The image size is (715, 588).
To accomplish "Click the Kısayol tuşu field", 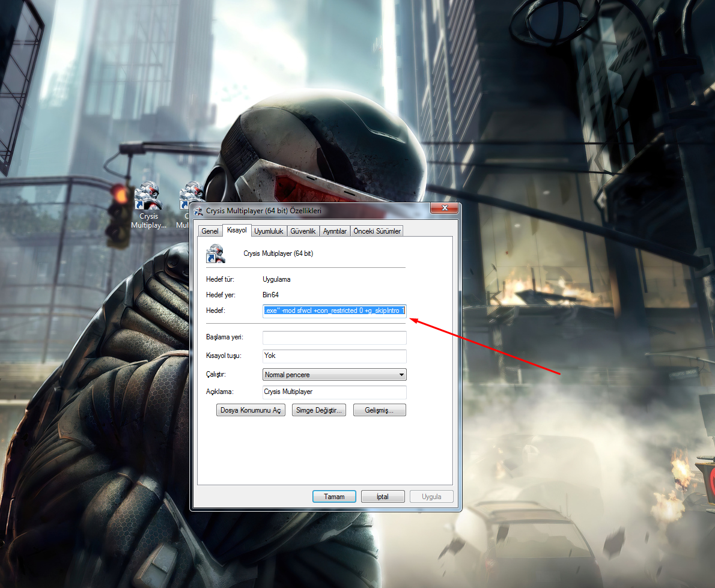I will (334, 356).
